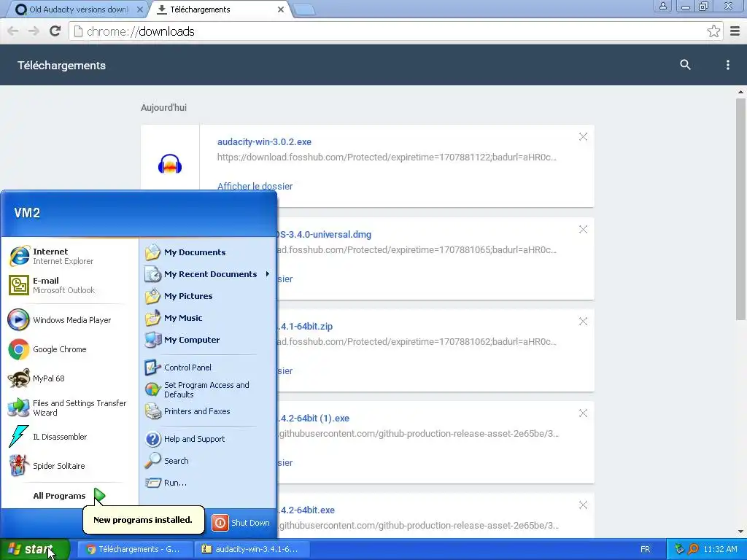747x560 pixels.
Task: Open the downloads page three-dot menu
Action: click(727, 65)
